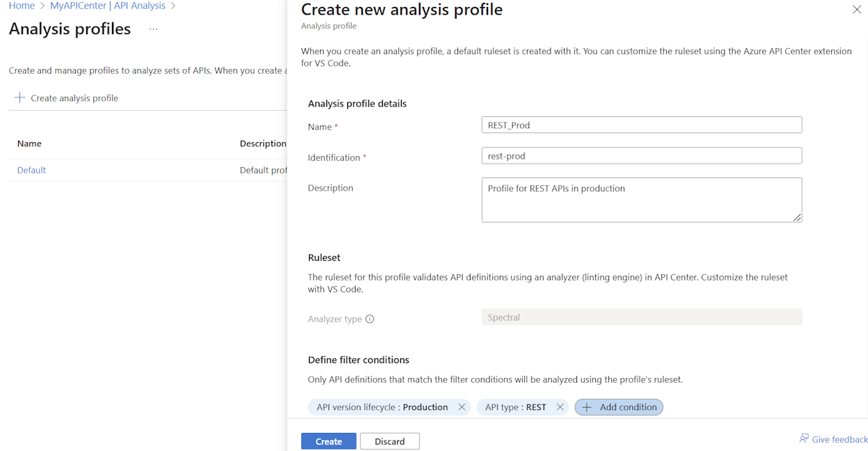Remove the API version lifecycle Production condition
This screenshot has height=451, width=868.
(461, 406)
